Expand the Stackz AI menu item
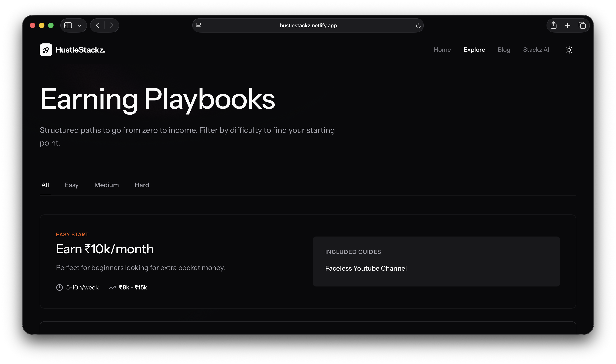616x364 pixels. tap(536, 50)
